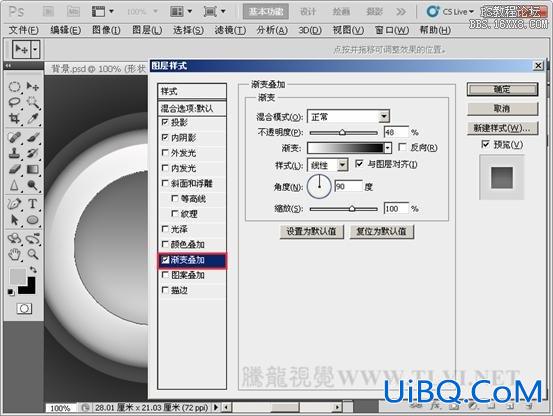Viewport: 553px width, 416px height.
Task: Select the Move tool in toolbox
Action: click(33, 87)
